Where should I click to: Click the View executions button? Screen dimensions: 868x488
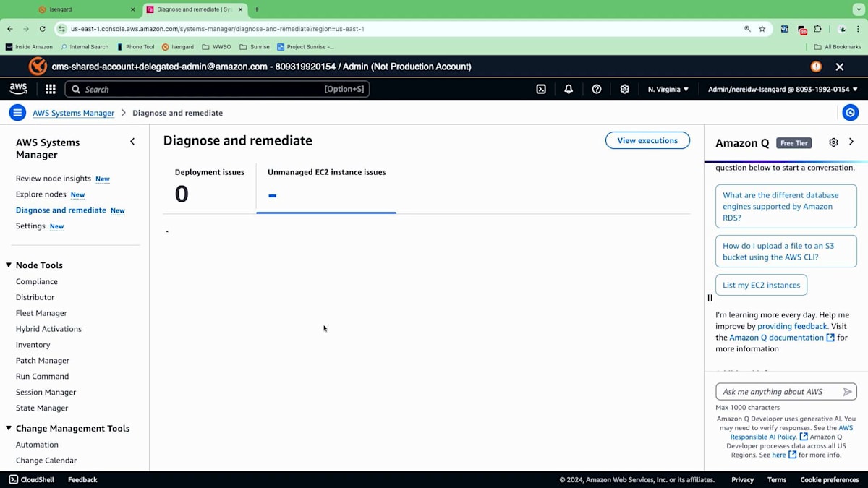pos(647,140)
